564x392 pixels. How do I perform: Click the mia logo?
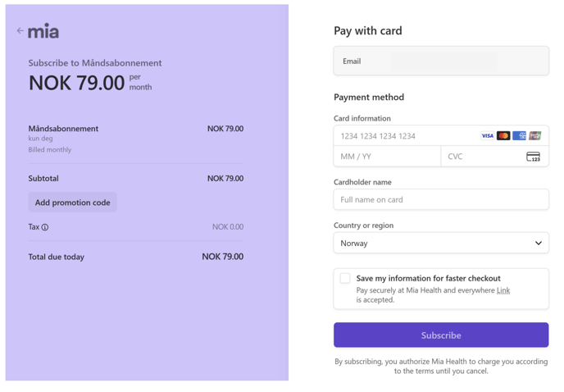click(43, 31)
